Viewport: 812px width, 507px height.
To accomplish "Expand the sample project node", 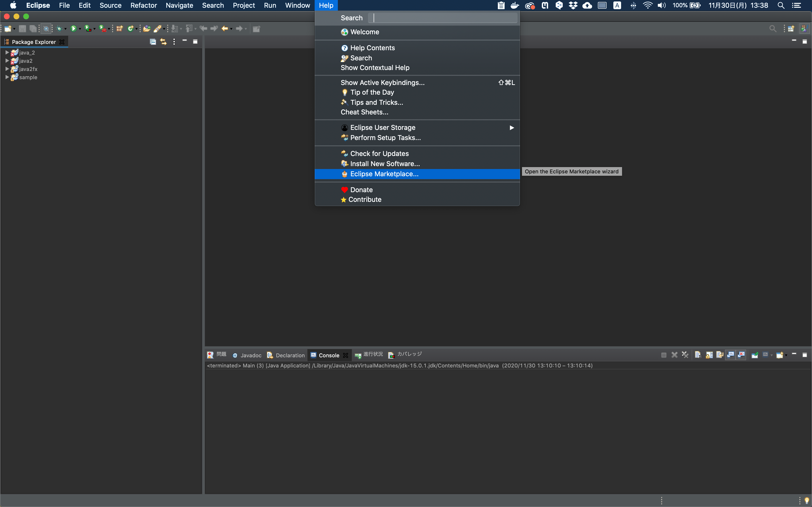I will point(7,77).
